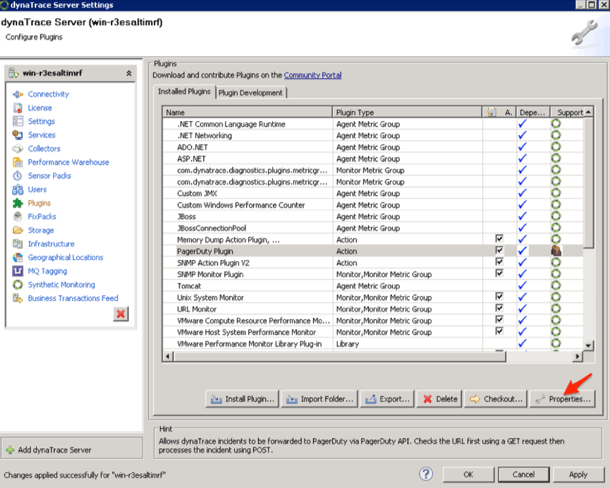Viewport: 610px width, 488px height.
Task: Click the PagerDuty Plugin support icon
Action: click(x=556, y=251)
